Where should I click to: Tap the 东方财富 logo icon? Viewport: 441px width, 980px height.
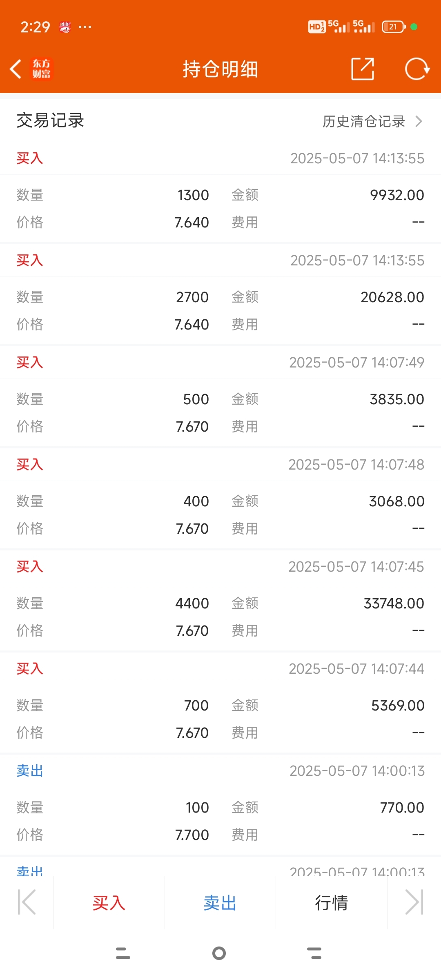pyautogui.click(x=42, y=69)
